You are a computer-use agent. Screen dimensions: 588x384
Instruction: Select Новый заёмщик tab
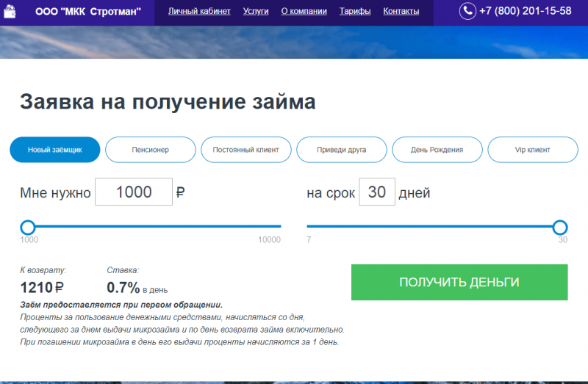(54, 150)
